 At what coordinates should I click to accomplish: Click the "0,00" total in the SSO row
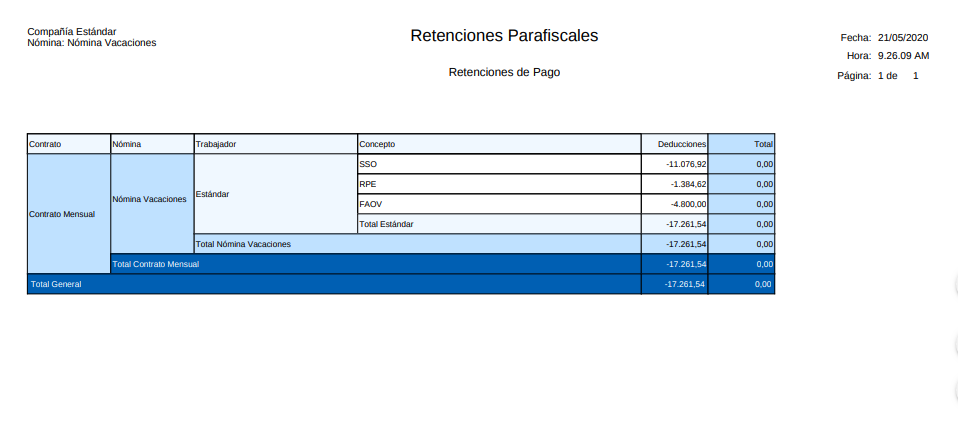tap(742, 164)
